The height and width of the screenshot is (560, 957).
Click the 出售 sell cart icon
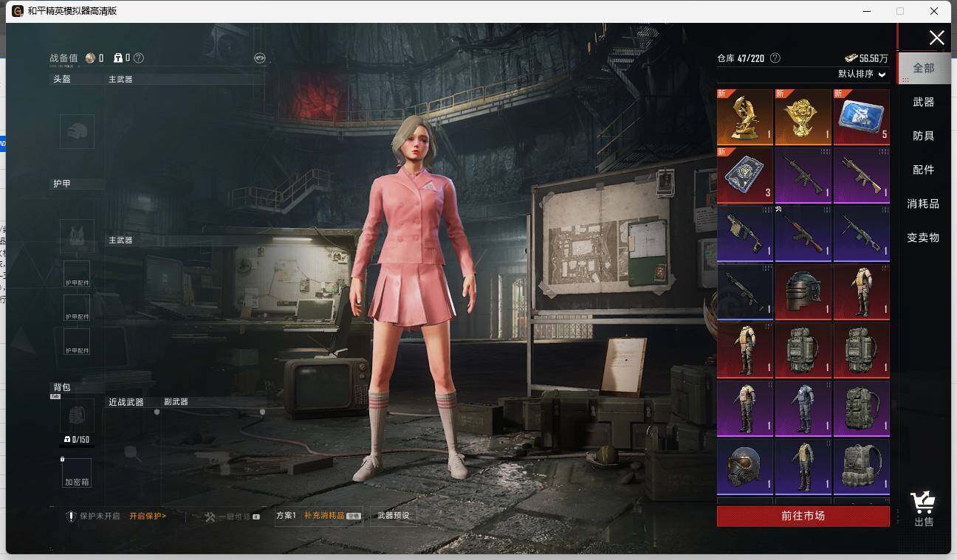923,508
